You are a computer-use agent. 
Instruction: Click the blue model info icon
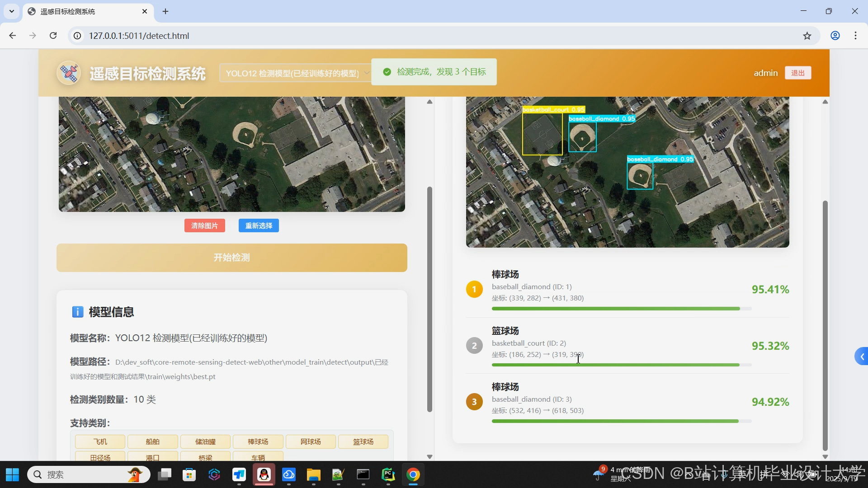coord(78,312)
